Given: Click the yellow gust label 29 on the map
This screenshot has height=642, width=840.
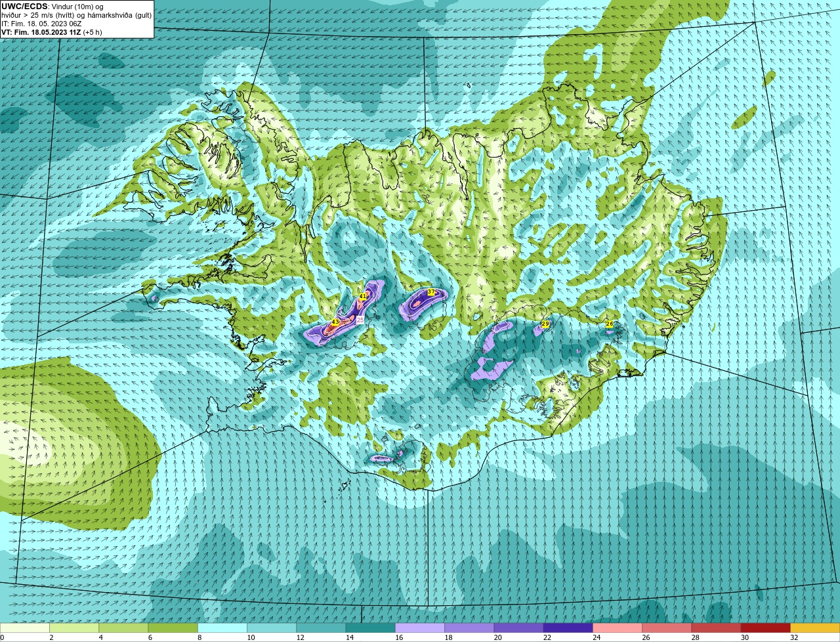Looking at the screenshot, I should coord(545,324).
